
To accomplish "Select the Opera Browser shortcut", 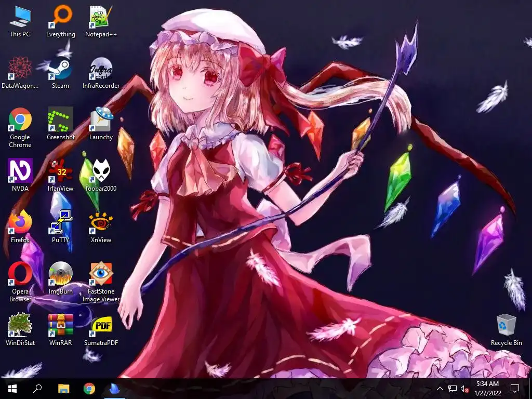I will point(20,282).
